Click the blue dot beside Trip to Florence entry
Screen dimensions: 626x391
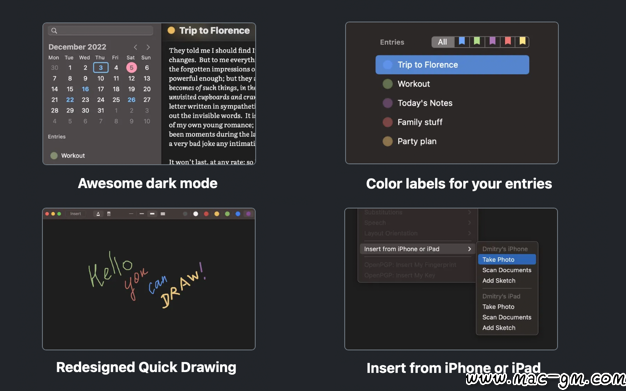coord(387,65)
